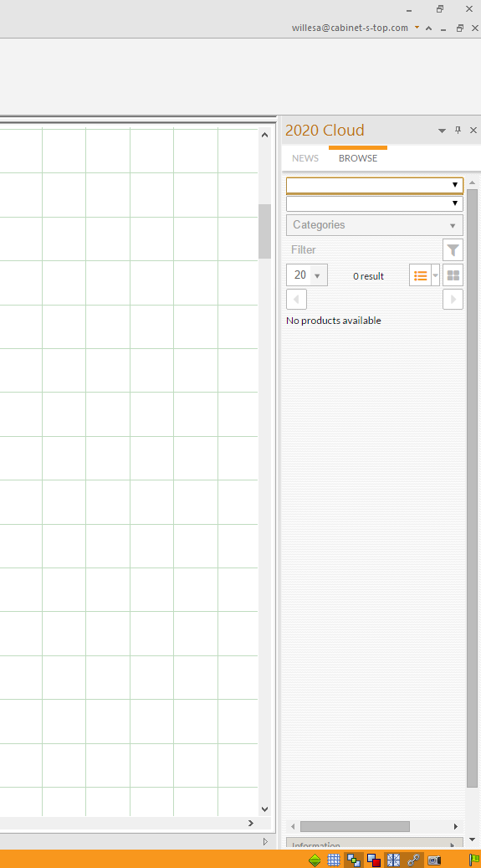Toggle the blue-green linked squares status icon

pyautogui.click(x=354, y=860)
